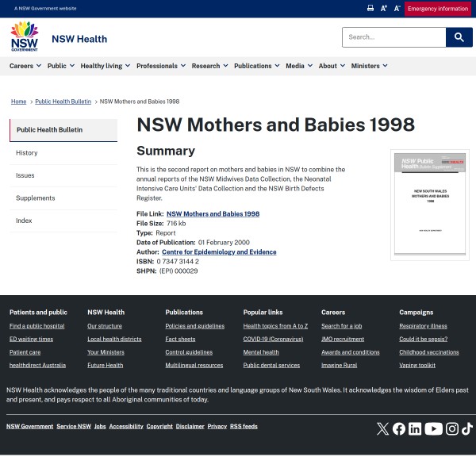Open NSW Mothers and Babies 1998 file link
The height and width of the screenshot is (476, 476).
213,213
